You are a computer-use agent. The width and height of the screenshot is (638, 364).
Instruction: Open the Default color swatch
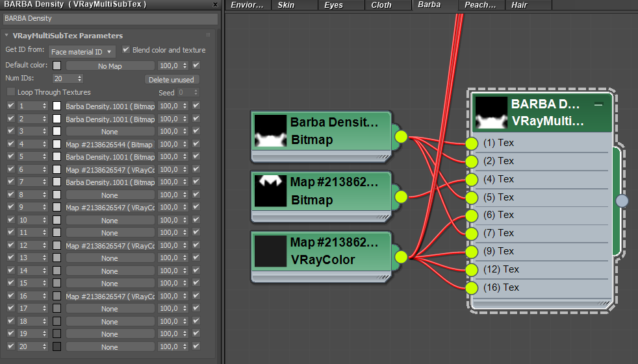tap(57, 66)
